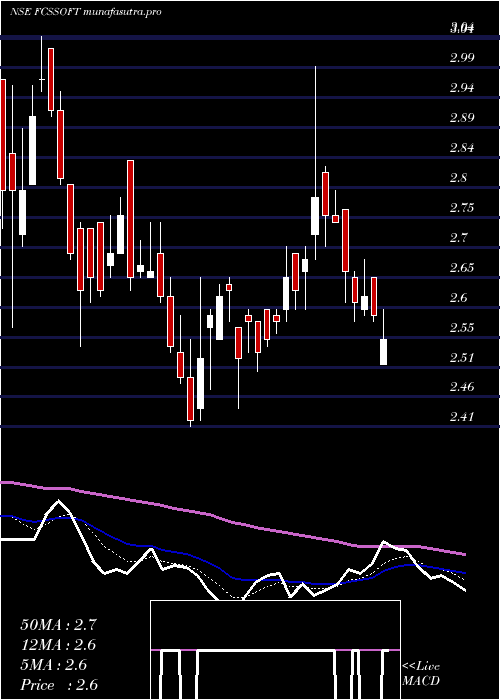Screen dimensions: 500x700
Task: Click the lowest red candle near 2.41
Action: [191, 399]
